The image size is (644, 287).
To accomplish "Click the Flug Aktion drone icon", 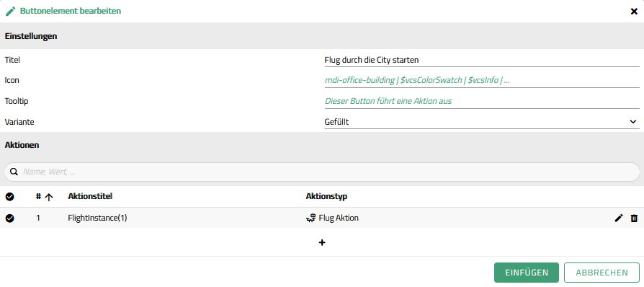I will tap(311, 218).
